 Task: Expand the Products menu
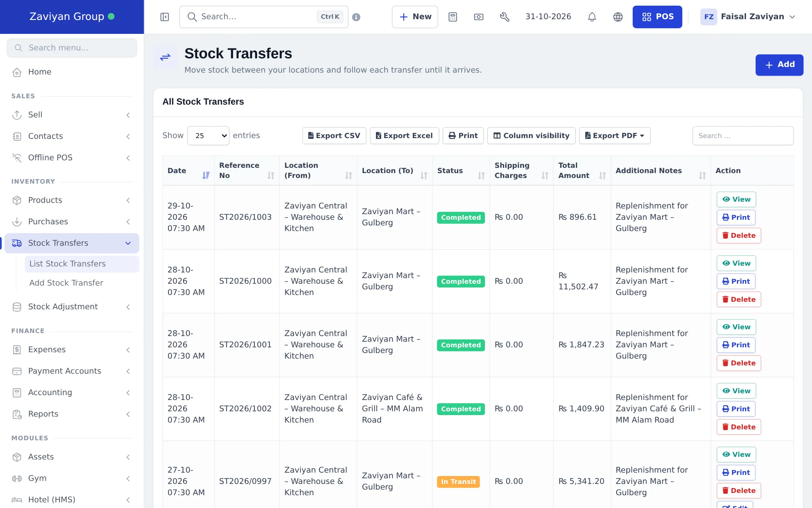pos(72,200)
